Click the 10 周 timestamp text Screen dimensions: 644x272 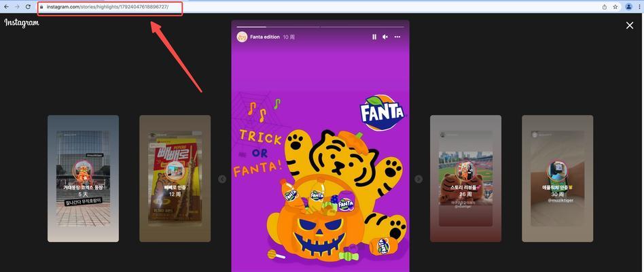click(x=289, y=37)
